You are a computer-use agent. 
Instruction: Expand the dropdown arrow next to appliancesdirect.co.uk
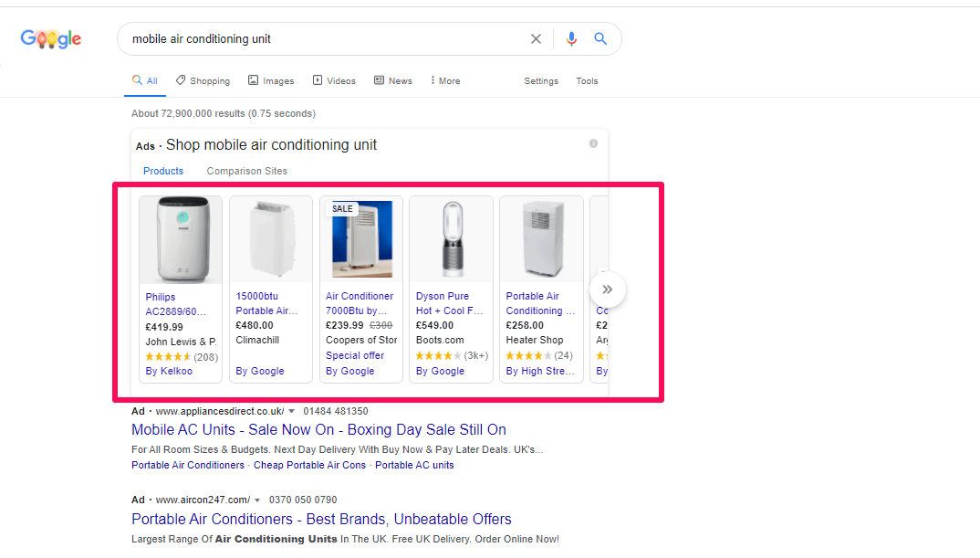tap(292, 411)
